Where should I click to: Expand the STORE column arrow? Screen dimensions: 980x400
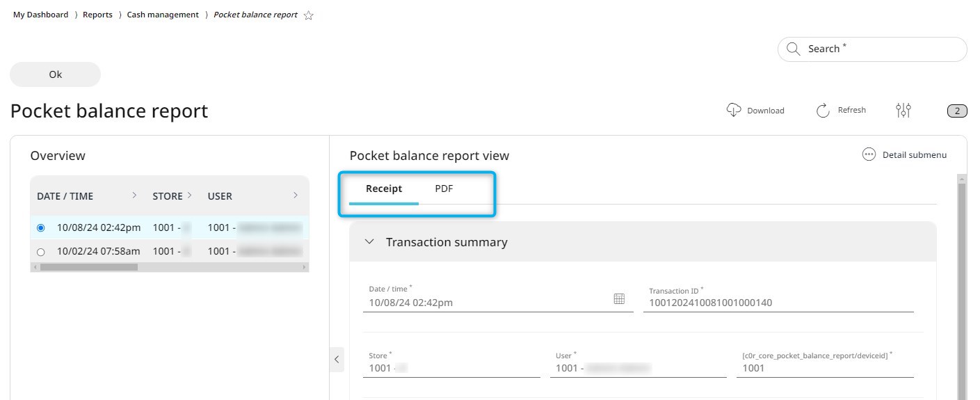(x=190, y=195)
